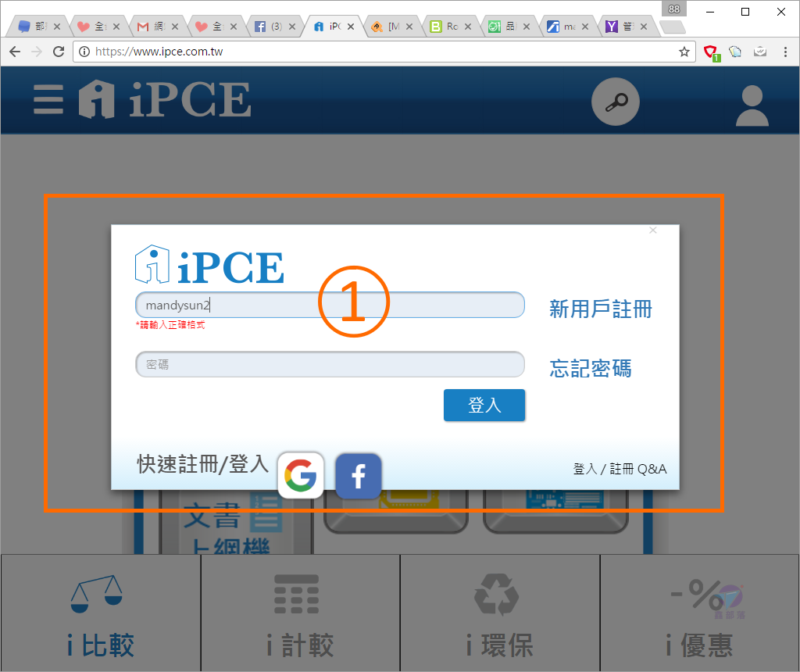The height and width of the screenshot is (672, 800).
Task: Click the browser forward arrow
Action: (37, 52)
